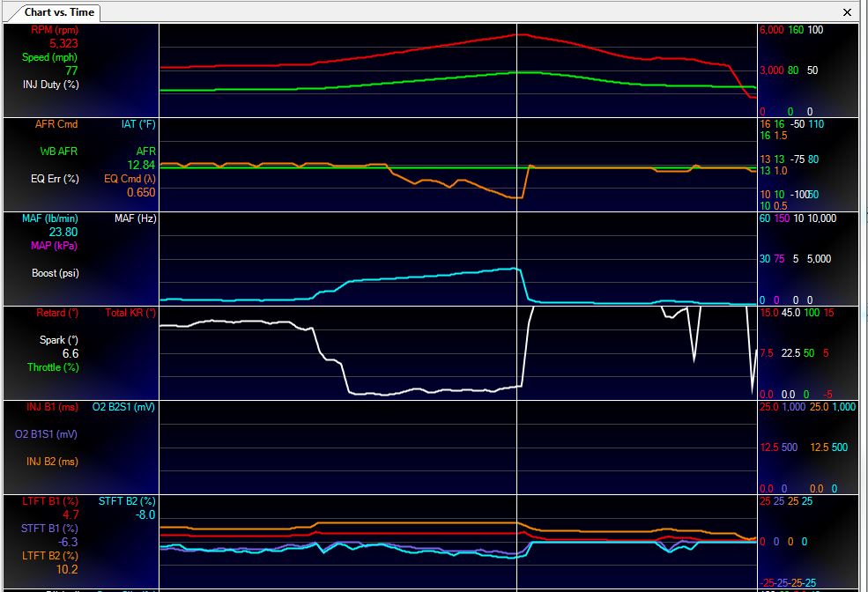The image size is (868, 592).
Task: Select the O2 B1S1 (mV) channel label
Action: pyautogui.click(x=46, y=434)
